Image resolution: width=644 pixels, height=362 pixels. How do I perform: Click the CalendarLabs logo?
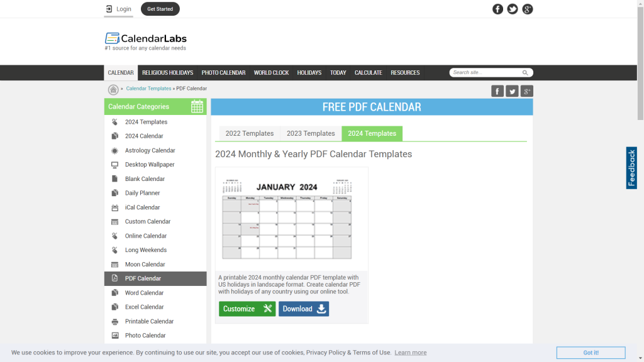[x=146, y=38]
